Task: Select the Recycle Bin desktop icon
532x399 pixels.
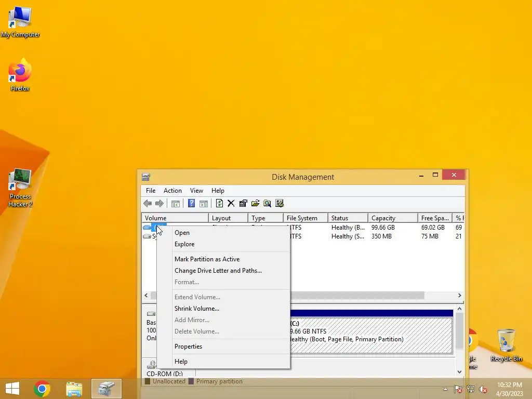Action: click(x=506, y=345)
